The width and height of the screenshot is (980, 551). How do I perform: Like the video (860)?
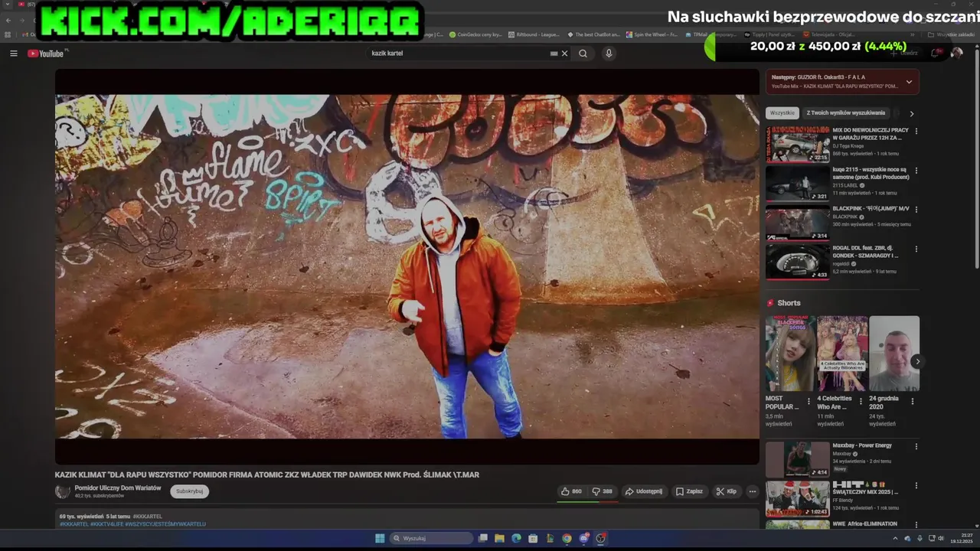click(571, 491)
